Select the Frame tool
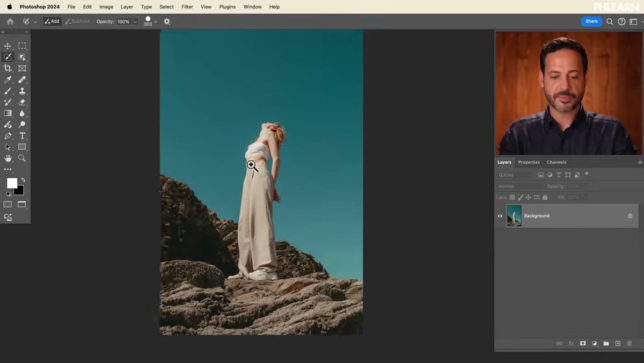 point(22,68)
